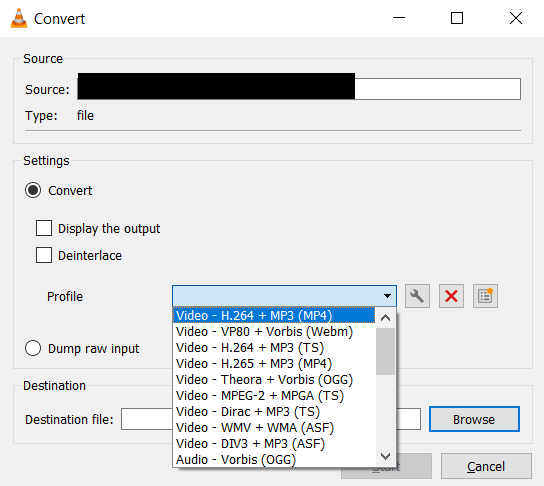Image resolution: width=544 pixels, height=486 pixels.
Task: Choose Video - Dirac + MP3 (TS) profile
Action: coord(274,411)
